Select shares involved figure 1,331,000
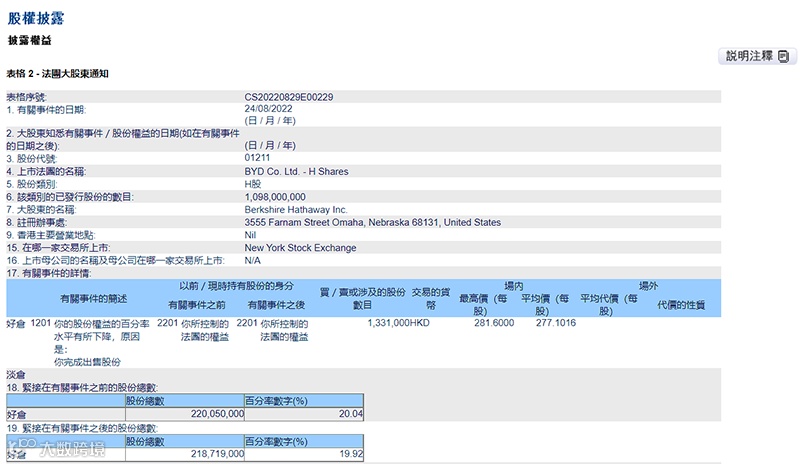800x464 pixels. click(388, 323)
